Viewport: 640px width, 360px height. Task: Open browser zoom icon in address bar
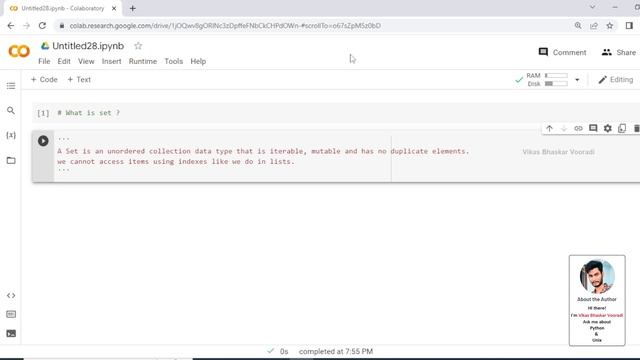click(x=578, y=25)
